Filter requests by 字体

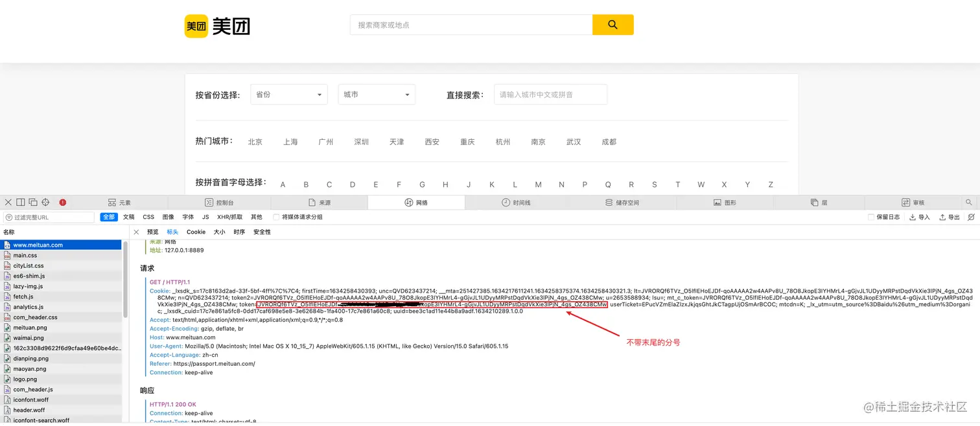tap(188, 218)
